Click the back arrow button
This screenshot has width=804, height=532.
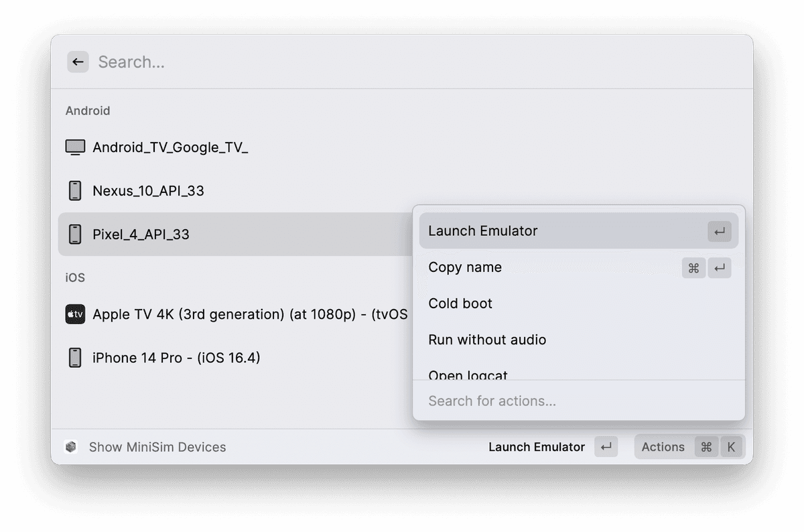(78, 62)
